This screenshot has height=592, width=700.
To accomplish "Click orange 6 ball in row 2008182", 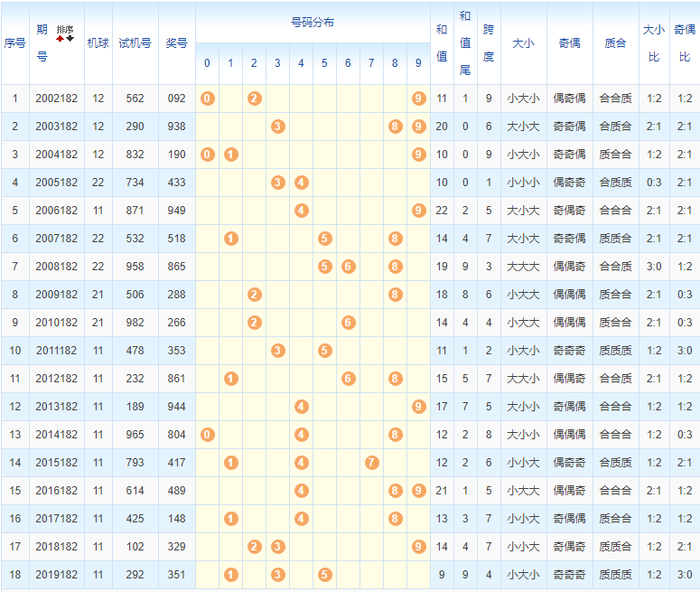I will pyautogui.click(x=348, y=267).
